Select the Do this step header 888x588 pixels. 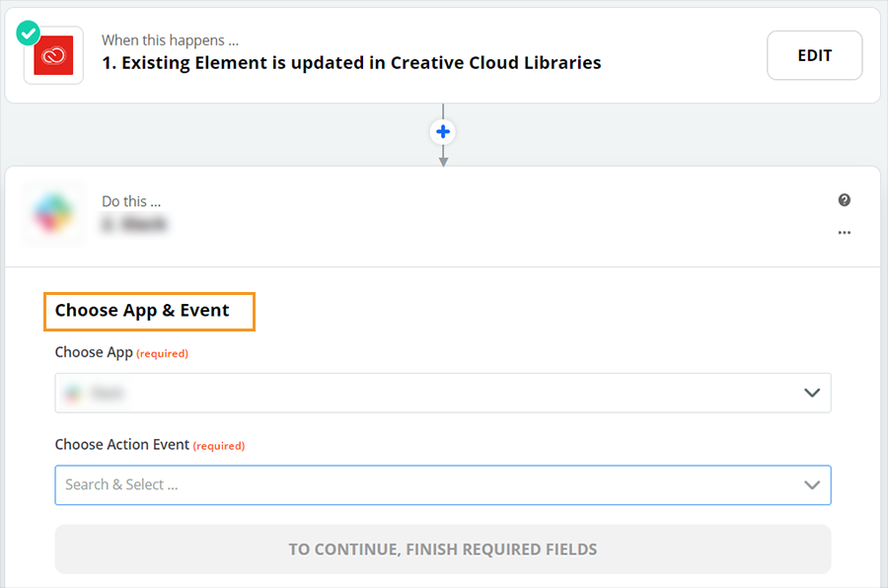tap(132, 200)
